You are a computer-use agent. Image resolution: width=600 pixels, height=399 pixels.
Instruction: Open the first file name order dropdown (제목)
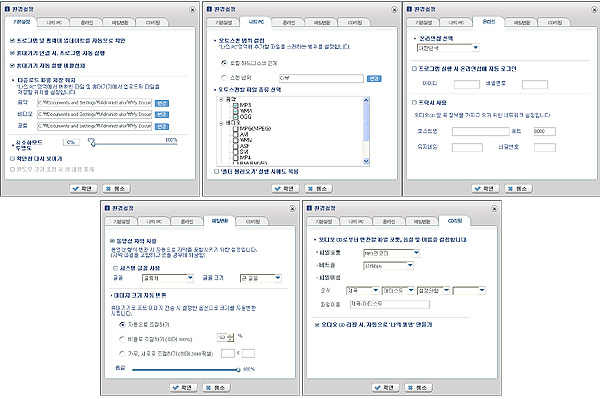tap(362, 291)
